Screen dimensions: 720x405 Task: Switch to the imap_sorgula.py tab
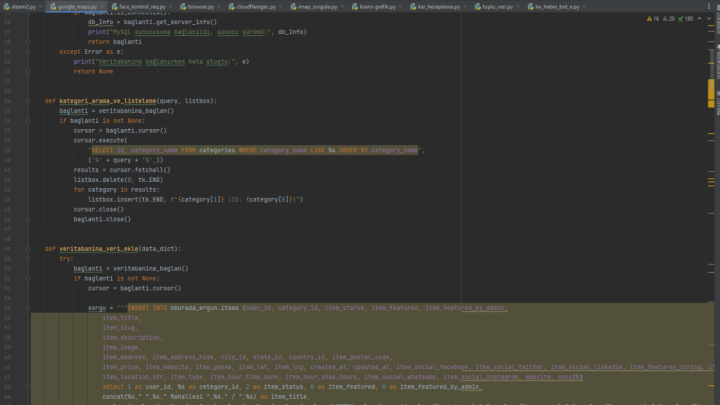pos(317,7)
